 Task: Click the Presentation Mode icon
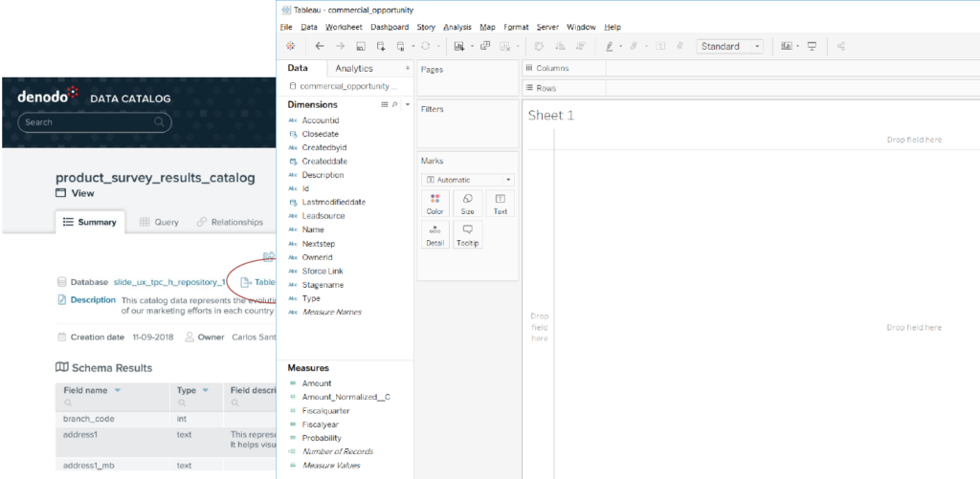click(812, 46)
